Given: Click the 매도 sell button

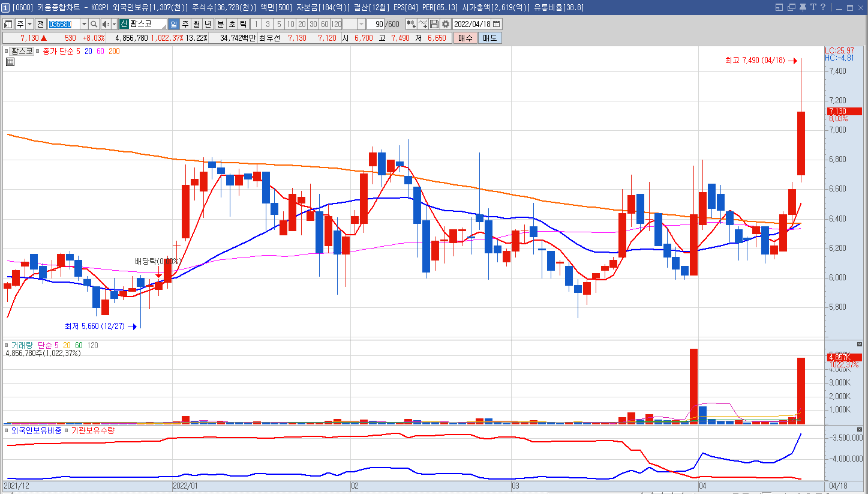Looking at the screenshot, I should click(490, 38).
